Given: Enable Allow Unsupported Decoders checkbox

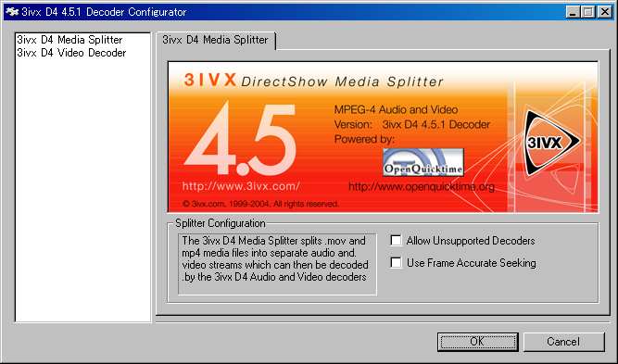Looking at the screenshot, I should 396,240.
